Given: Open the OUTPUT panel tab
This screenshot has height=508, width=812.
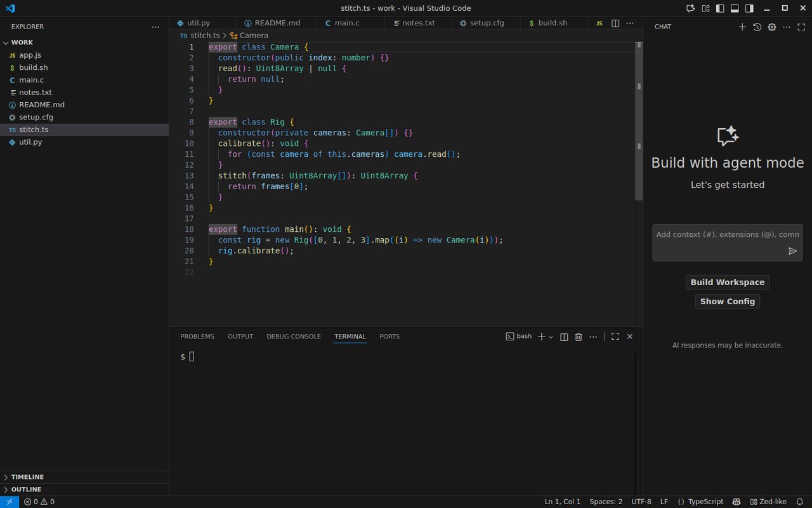Looking at the screenshot, I should 240,337.
